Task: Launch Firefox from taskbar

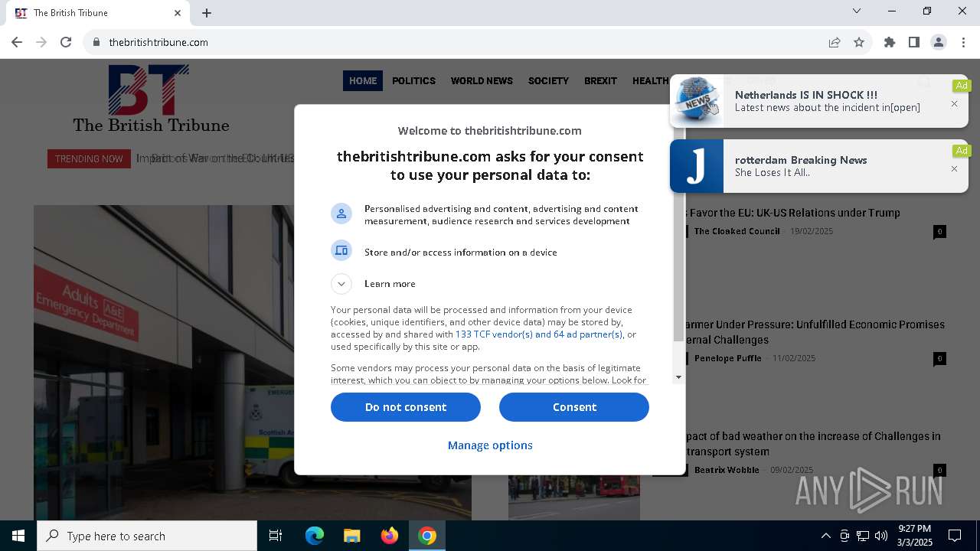Action: tap(389, 536)
